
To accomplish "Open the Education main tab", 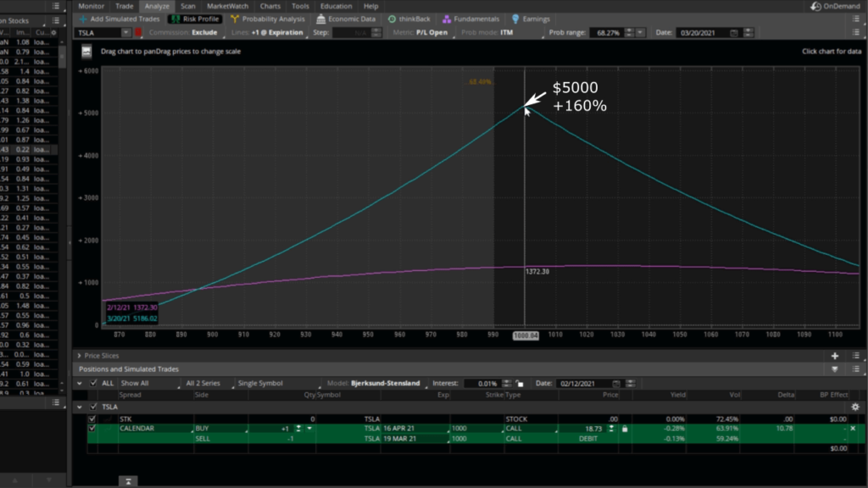I will 336,6.
